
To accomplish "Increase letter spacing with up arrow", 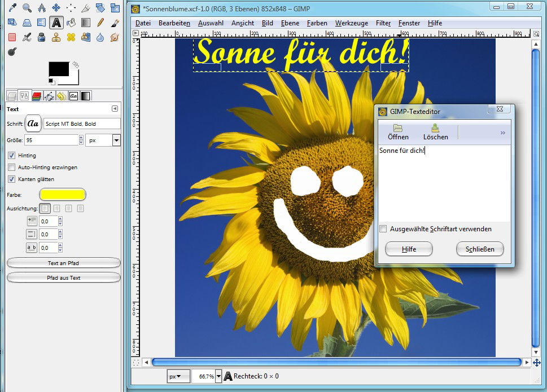I will pyautogui.click(x=60, y=245).
